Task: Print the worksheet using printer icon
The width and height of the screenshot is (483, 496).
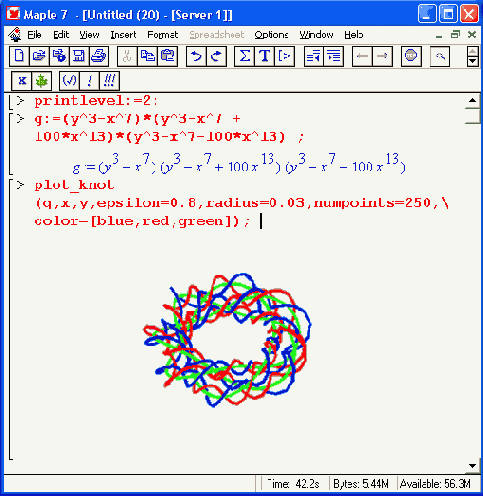Action: [x=99, y=56]
